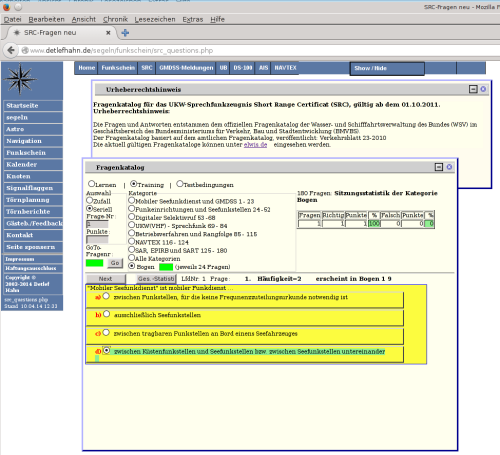Pick answer a) about Frequenzzuteilungsurkunde

tap(106, 296)
